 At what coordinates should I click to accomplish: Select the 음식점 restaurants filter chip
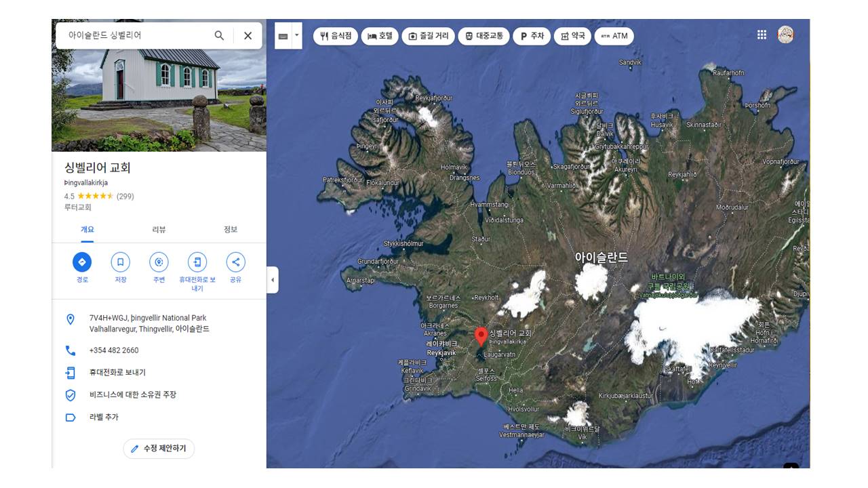(x=336, y=36)
